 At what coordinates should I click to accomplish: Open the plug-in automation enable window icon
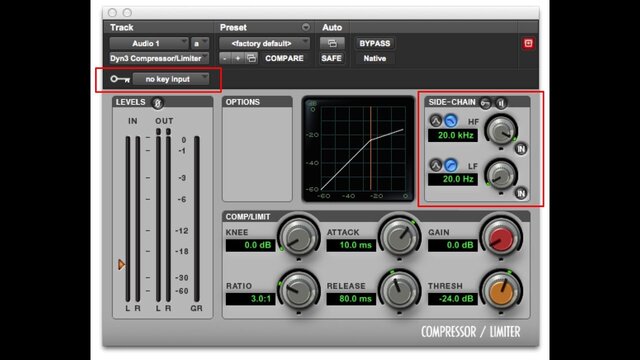click(332, 43)
